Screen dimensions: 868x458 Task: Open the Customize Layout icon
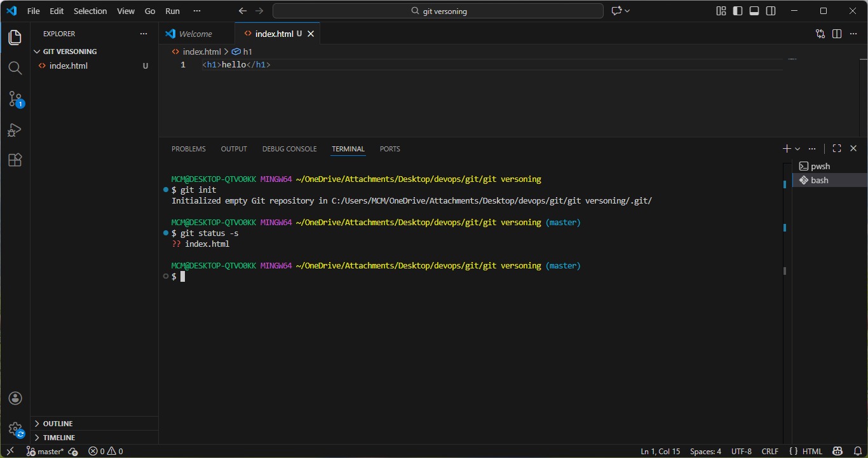(x=721, y=11)
